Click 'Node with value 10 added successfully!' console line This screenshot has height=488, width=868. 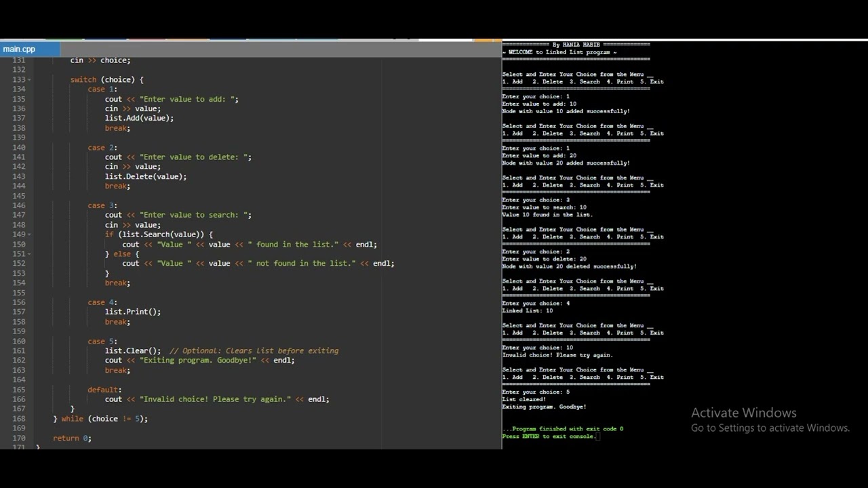pos(566,111)
